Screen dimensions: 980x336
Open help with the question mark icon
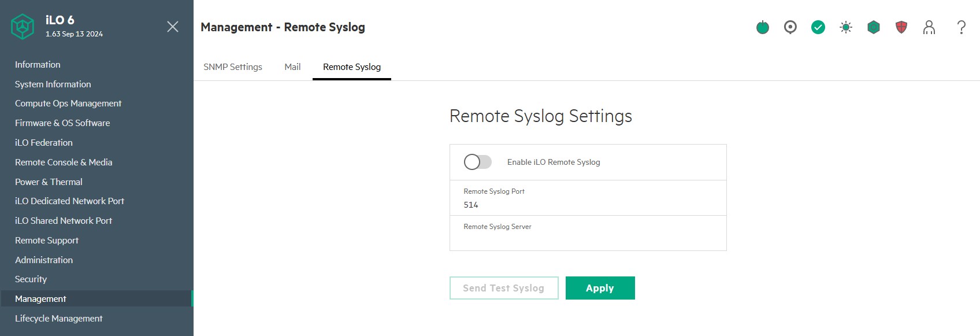point(962,27)
